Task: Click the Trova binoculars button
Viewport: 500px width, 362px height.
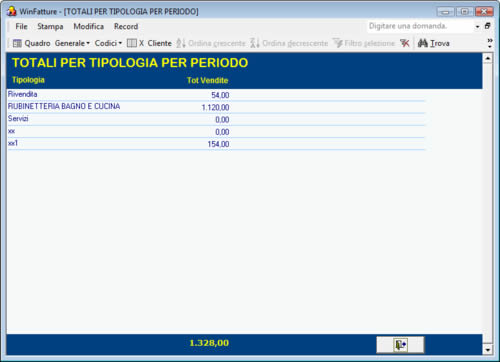Action: click(433, 43)
